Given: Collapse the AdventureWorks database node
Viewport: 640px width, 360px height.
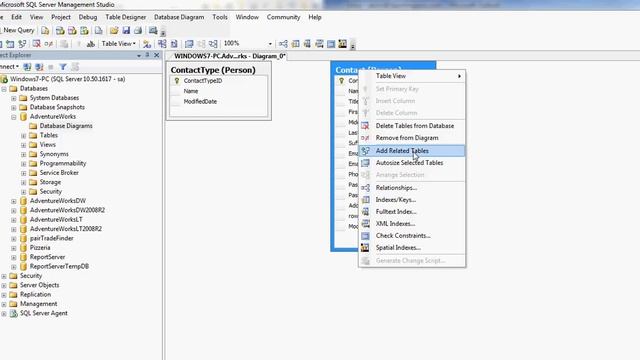Looking at the screenshot, I should [x=14, y=117].
